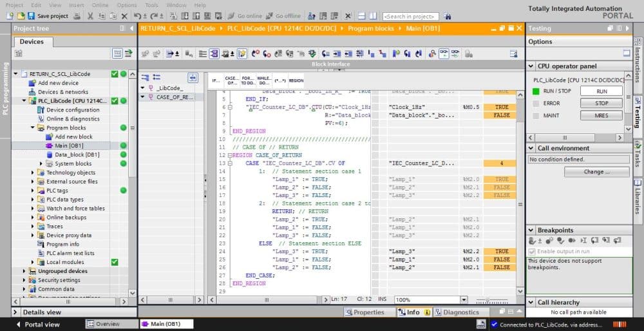The width and height of the screenshot is (644, 331).
Task: Expand the Security settings node
Action: 24,280
